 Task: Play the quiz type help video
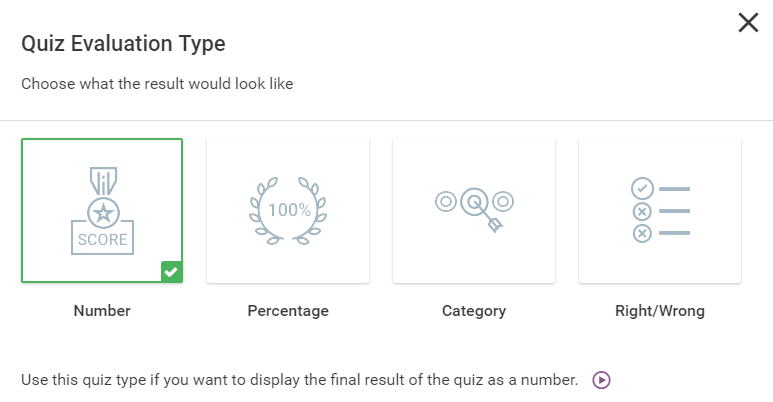point(601,380)
